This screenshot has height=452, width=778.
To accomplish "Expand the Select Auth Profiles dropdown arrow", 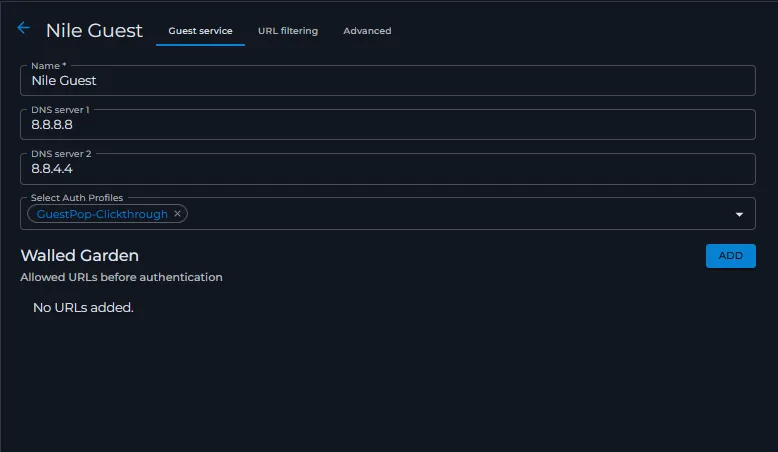I will click(x=739, y=214).
